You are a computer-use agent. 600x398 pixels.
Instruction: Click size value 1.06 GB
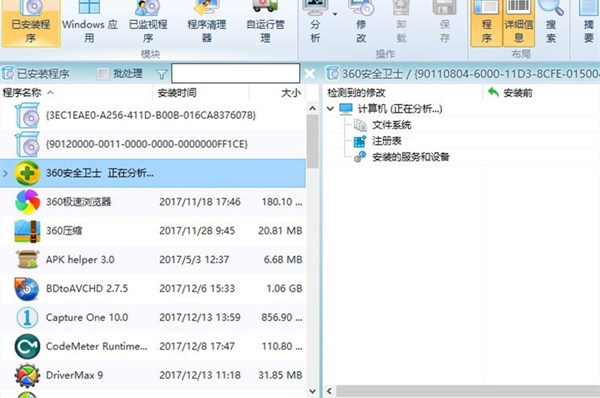pos(284,289)
